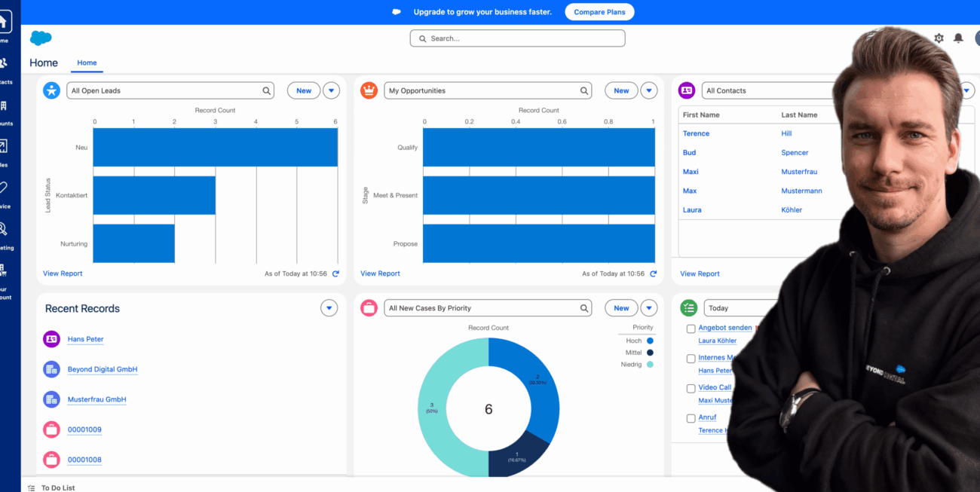This screenshot has width=980, height=492.
Task: Click New button in All Open Leads card
Action: click(x=304, y=90)
